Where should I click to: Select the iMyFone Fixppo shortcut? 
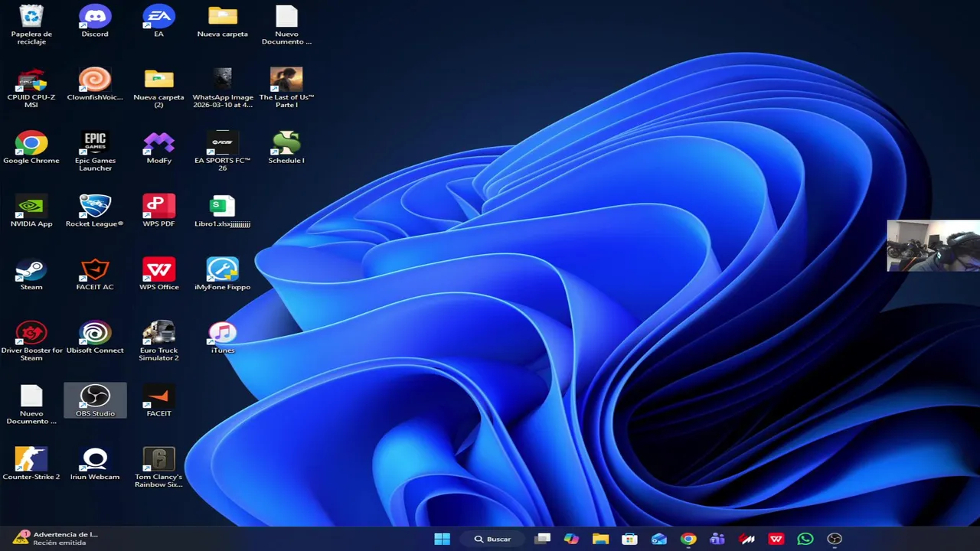point(223,274)
